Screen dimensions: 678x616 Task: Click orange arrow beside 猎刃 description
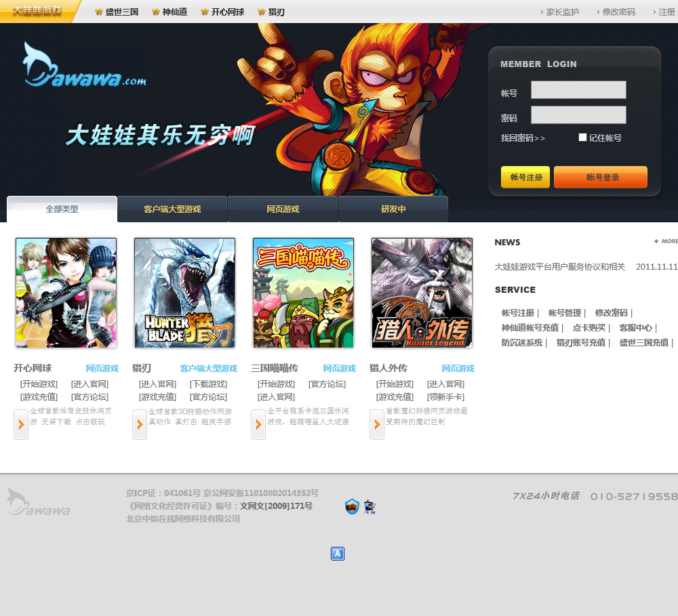139,424
